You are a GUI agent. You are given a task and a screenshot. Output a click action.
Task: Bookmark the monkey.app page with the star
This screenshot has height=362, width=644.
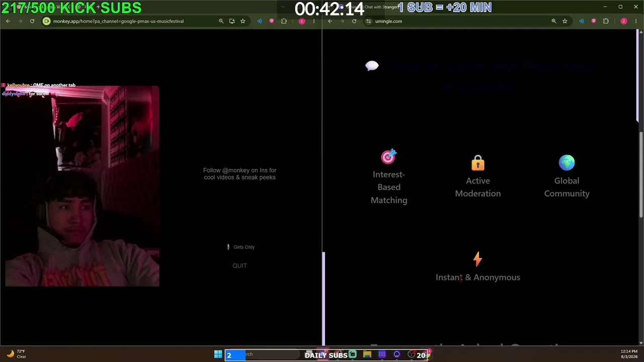click(243, 21)
